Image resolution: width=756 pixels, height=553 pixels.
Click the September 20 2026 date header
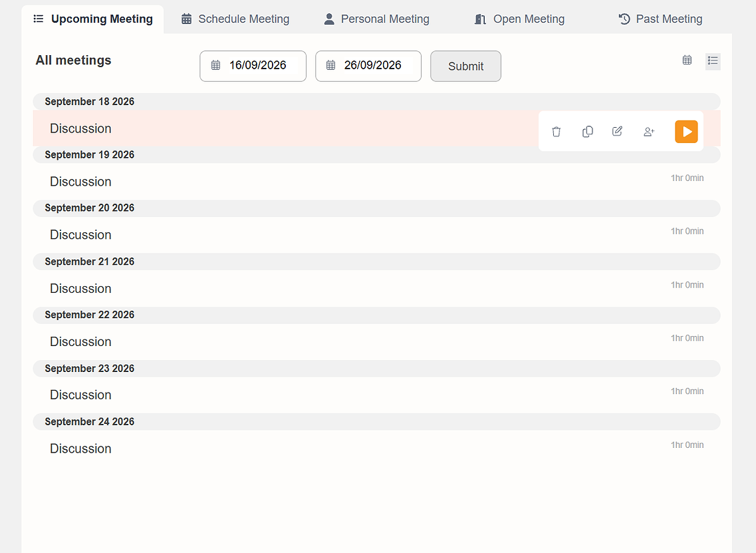376,208
